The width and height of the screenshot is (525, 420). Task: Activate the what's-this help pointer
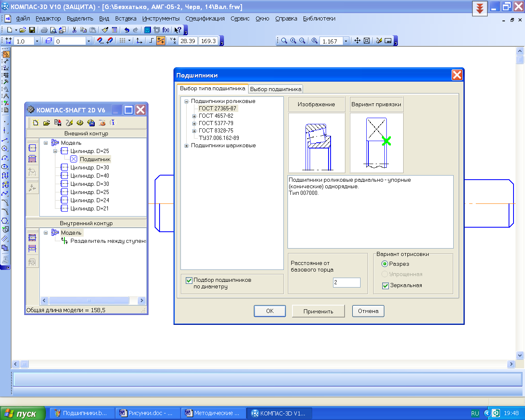(x=178, y=30)
